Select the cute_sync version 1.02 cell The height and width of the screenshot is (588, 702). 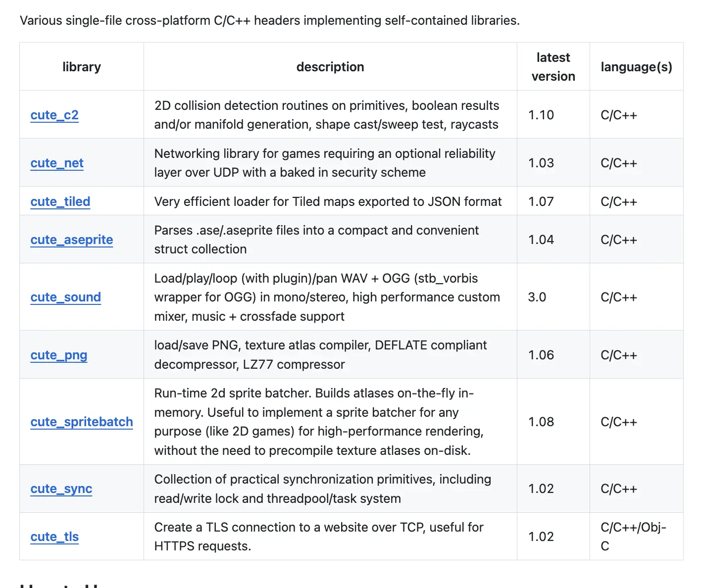[x=553, y=489]
